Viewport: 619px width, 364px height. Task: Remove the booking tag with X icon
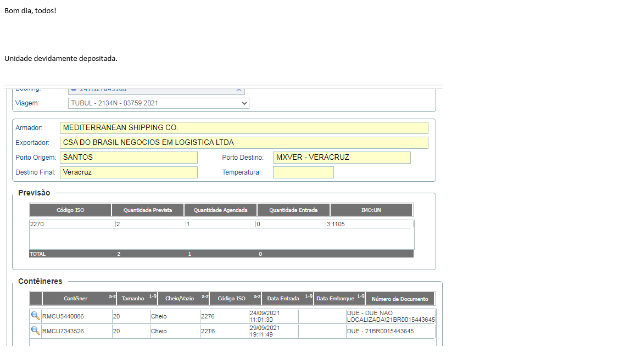239,89
